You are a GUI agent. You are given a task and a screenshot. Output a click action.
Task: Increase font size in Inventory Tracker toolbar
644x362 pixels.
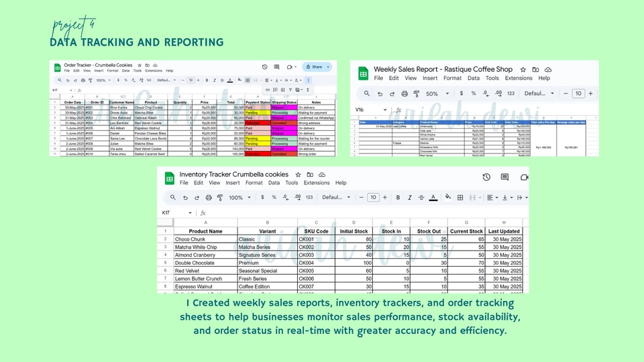click(385, 197)
